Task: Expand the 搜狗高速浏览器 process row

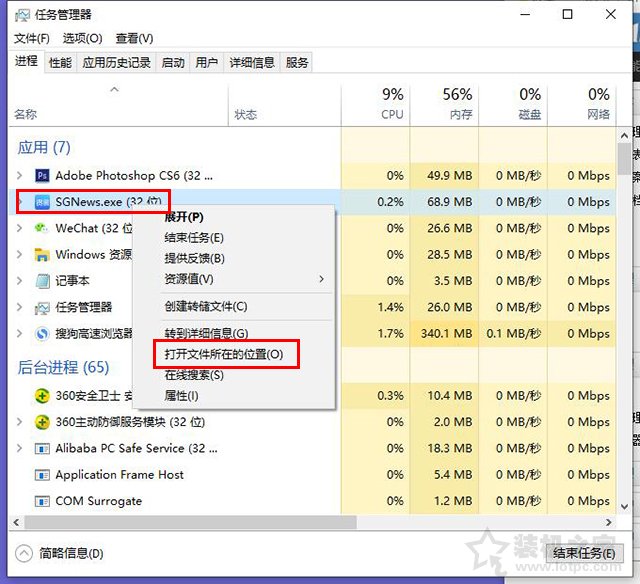Action: 19,334
